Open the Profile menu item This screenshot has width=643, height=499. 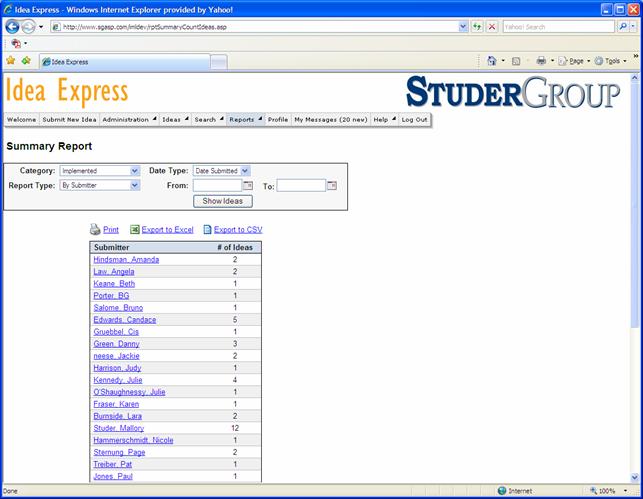(x=278, y=119)
